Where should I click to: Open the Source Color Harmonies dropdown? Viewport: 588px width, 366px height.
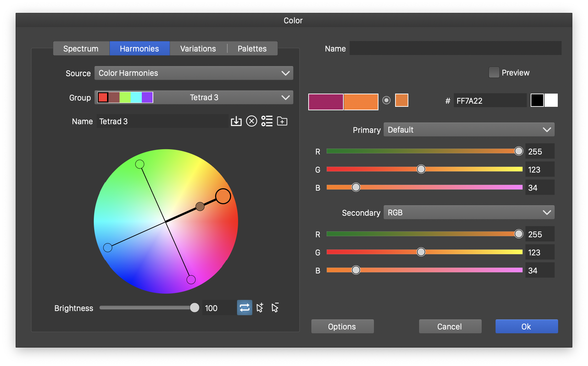[x=194, y=73]
